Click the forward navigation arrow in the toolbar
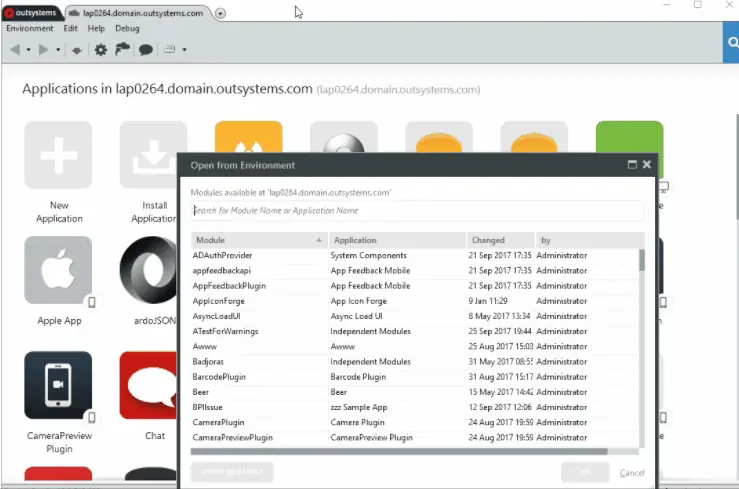Screen dimensions: 739x489 (43, 49)
